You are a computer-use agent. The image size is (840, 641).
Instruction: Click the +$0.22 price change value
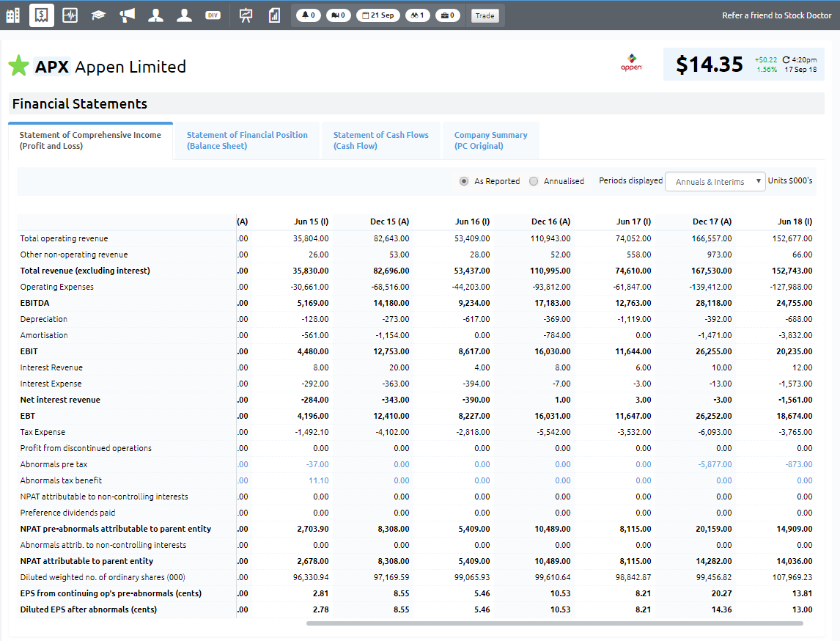(765, 60)
